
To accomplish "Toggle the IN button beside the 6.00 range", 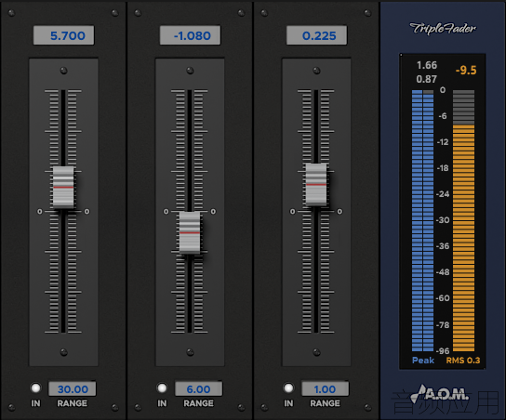I will tap(162, 387).
